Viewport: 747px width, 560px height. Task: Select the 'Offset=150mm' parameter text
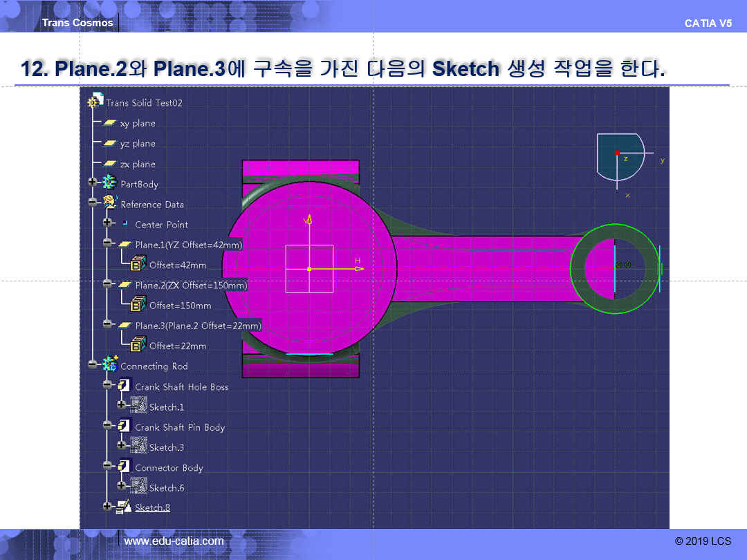tap(180, 306)
